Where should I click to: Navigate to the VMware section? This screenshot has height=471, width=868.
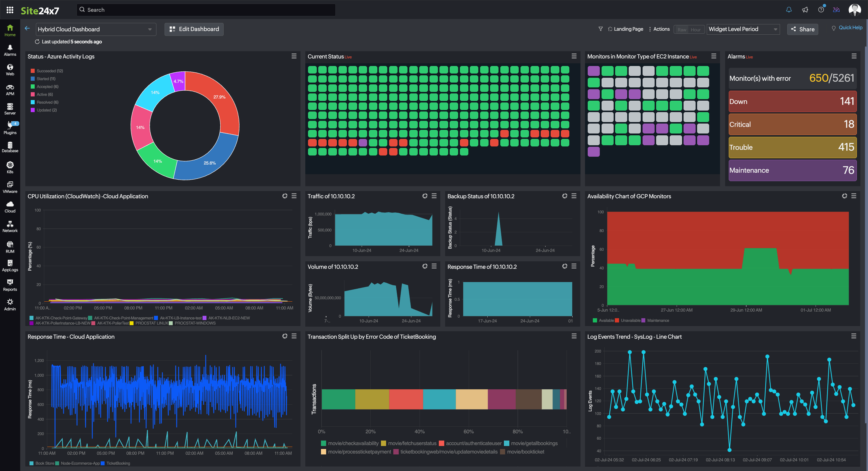point(10,187)
